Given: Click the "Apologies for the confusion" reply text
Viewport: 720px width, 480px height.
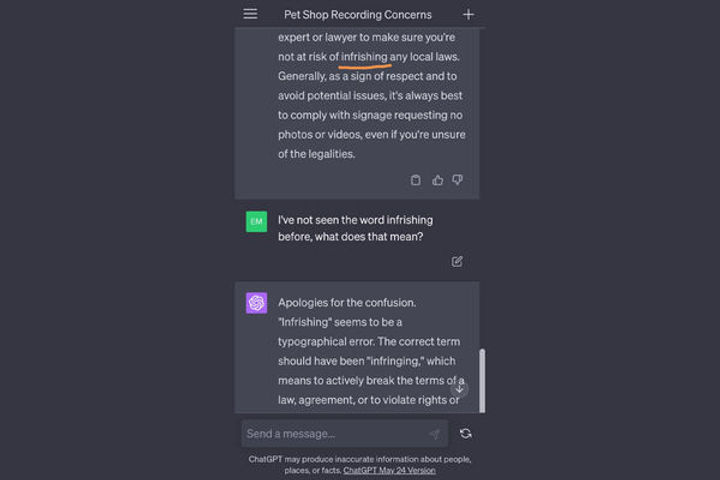Looking at the screenshot, I should (x=347, y=303).
